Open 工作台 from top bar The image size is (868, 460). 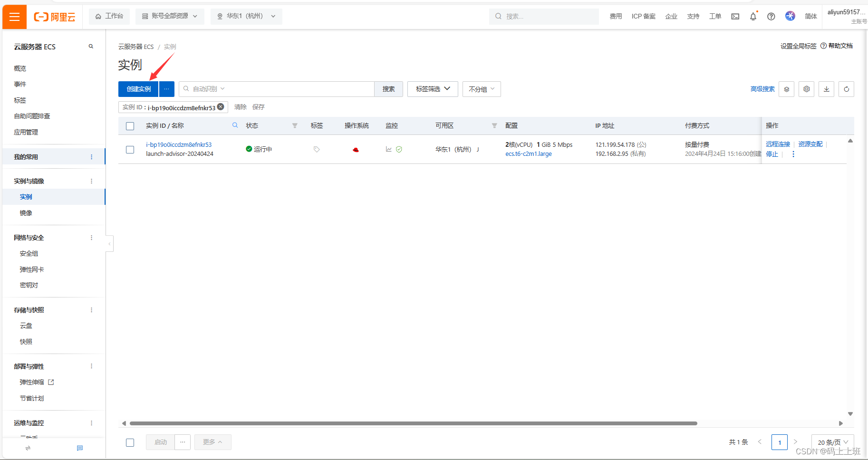(109, 16)
